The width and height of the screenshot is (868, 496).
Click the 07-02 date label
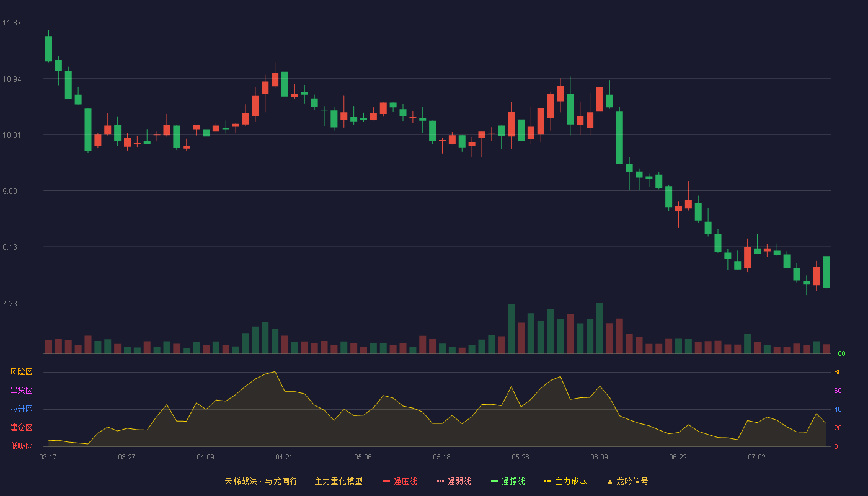tap(756, 457)
